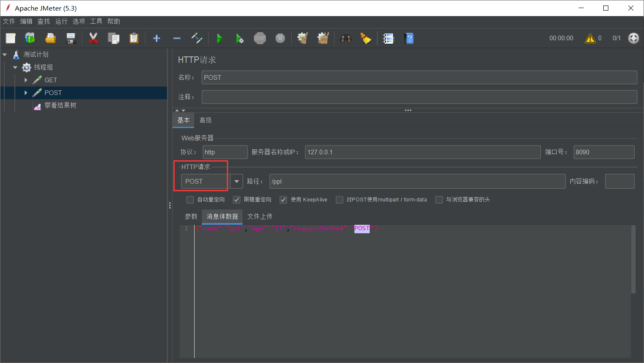Click the vertical split pane handle dots
This screenshot has height=363, width=644.
click(x=170, y=206)
